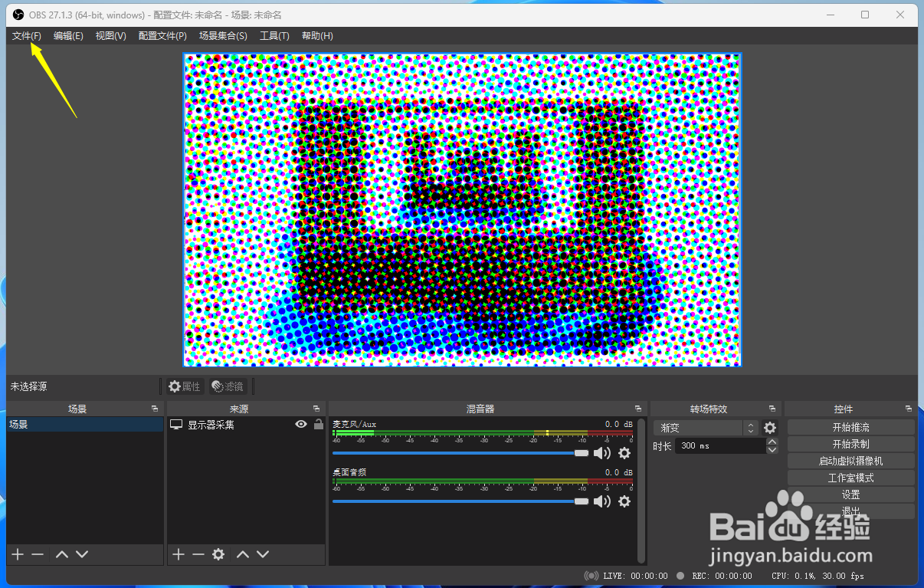Decrease transition duration with down stepper
This screenshot has width=924, height=588.
pos(772,450)
